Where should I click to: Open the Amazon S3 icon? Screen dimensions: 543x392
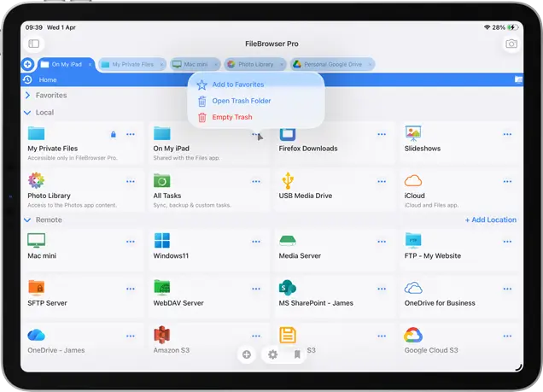pos(161,335)
